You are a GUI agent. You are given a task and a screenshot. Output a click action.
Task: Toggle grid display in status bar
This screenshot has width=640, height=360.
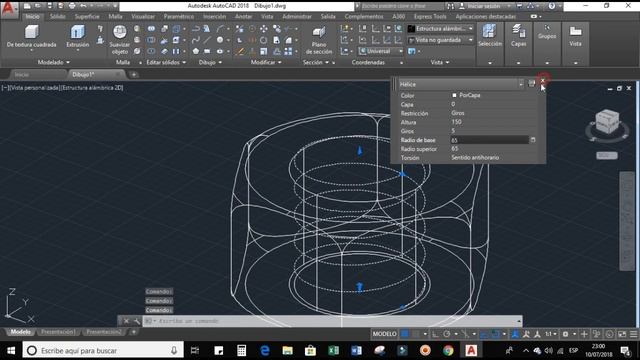click(x=404, y=334)
